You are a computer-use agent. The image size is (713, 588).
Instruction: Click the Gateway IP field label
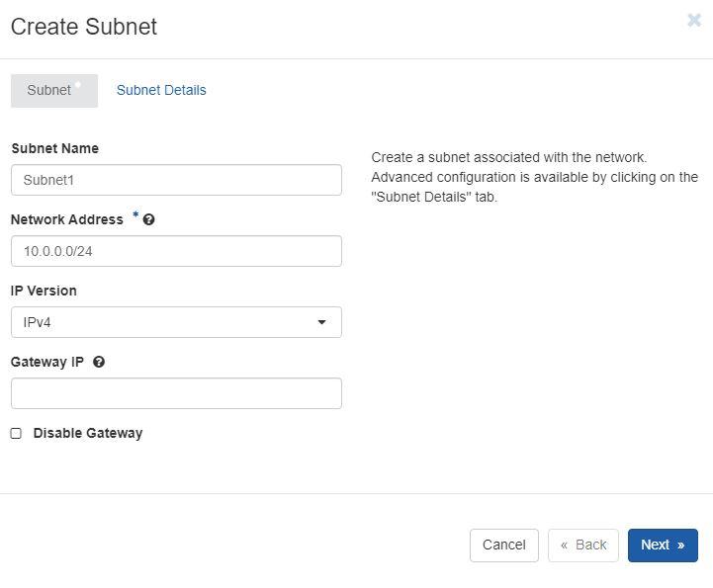pyautogui.click(x=47, y=362)
